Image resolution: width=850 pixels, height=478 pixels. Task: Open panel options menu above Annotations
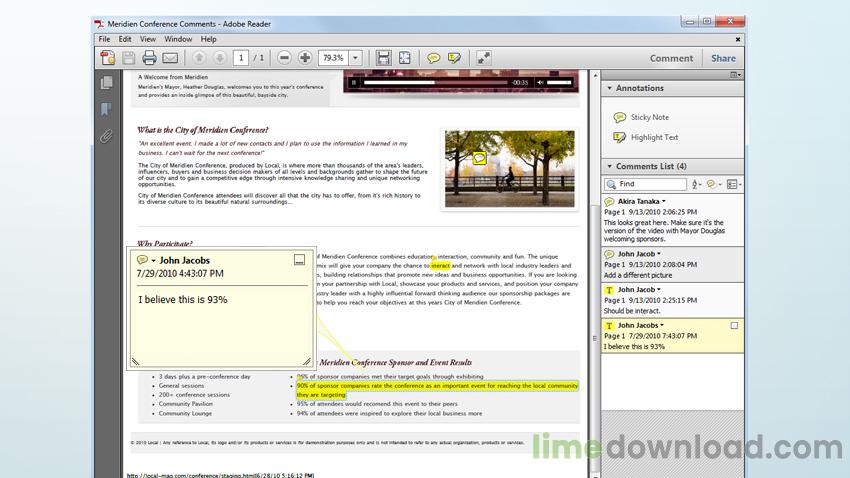[x=735, y=75]
